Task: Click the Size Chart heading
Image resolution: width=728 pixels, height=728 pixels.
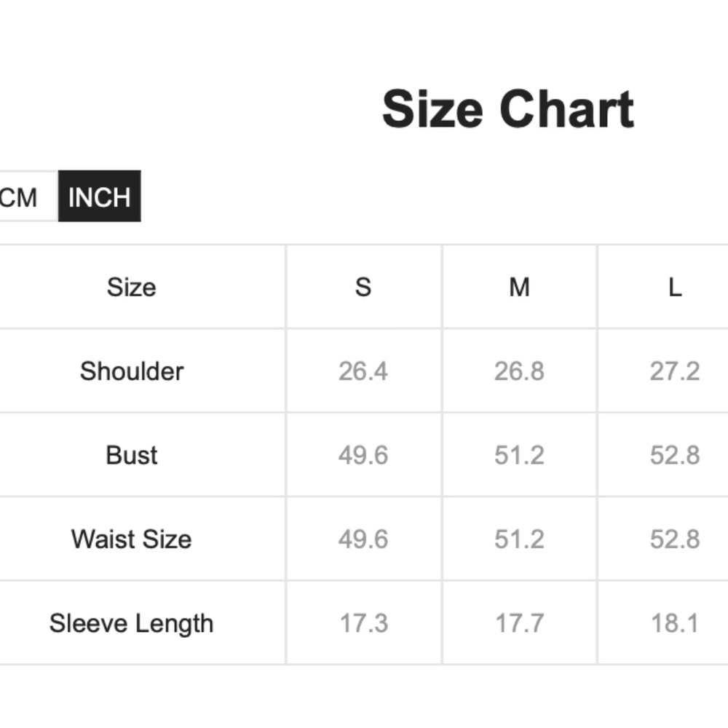Action: tap(507, 109)
